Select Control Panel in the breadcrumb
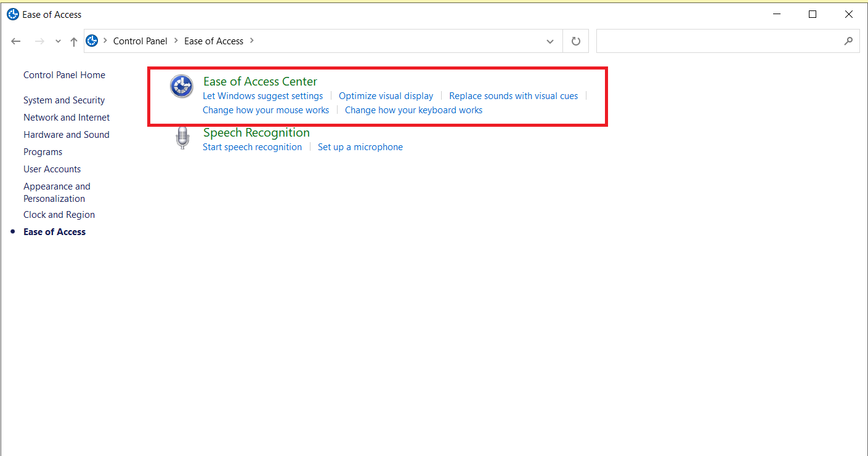 tap(140, 41)
